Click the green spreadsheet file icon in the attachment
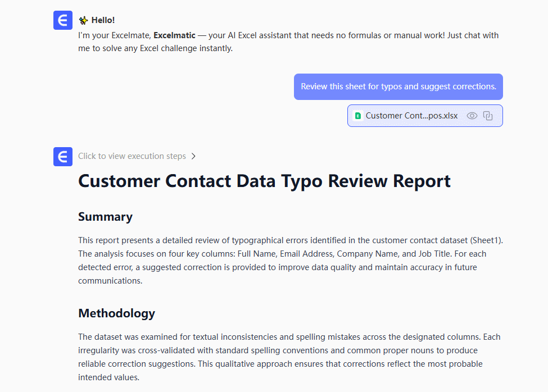 click(x=358, y=116)
